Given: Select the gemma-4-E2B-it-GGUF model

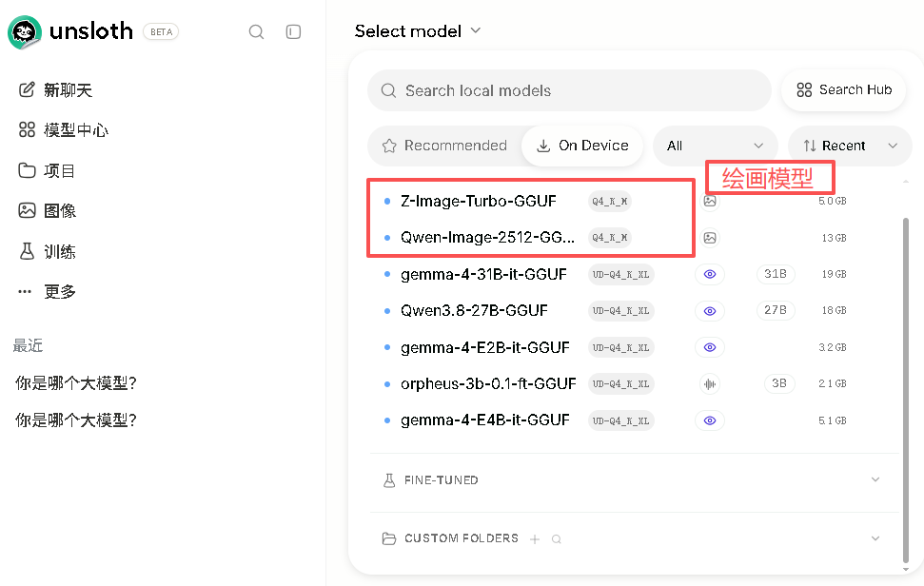Looking at the screenshot, I should click(x=485, y=347).
